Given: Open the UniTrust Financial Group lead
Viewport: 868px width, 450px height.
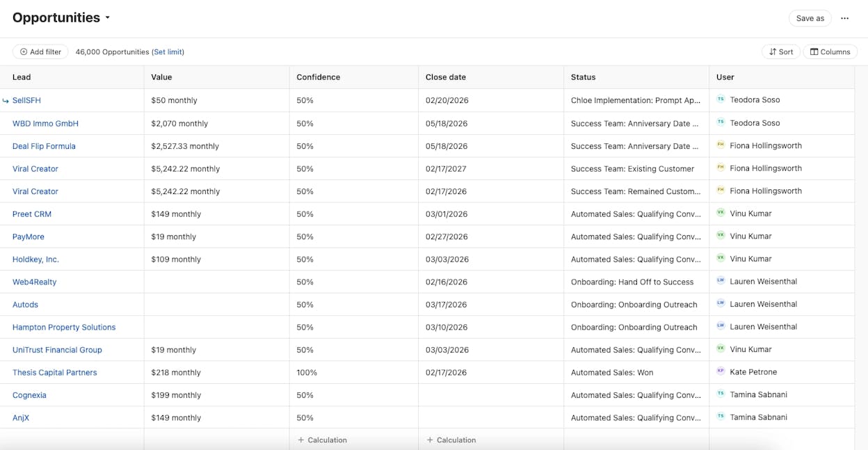Looking at the screenshot, I should 57,350.
